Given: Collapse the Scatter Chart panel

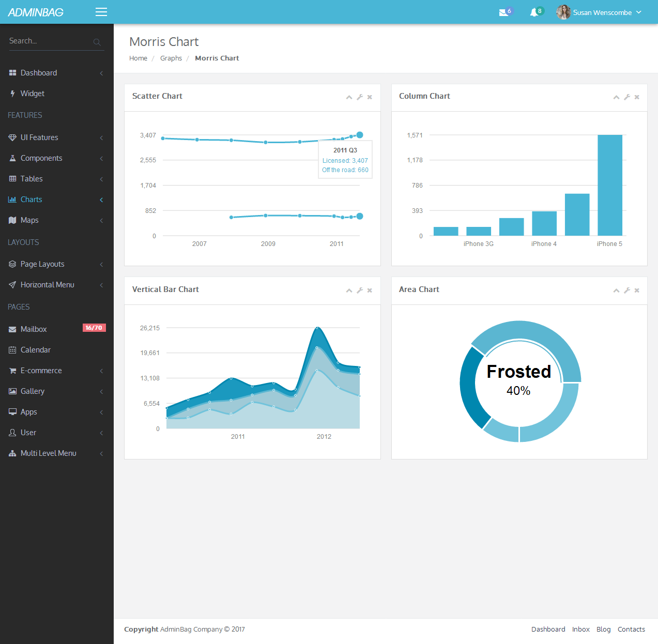Looking at the screenshot, I should click(349, 97).
